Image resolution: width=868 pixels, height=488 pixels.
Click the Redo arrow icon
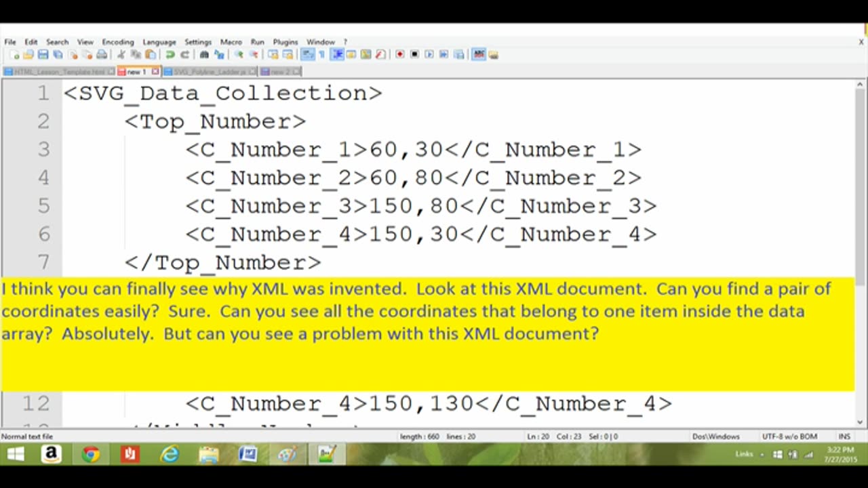tap(184, 55)
